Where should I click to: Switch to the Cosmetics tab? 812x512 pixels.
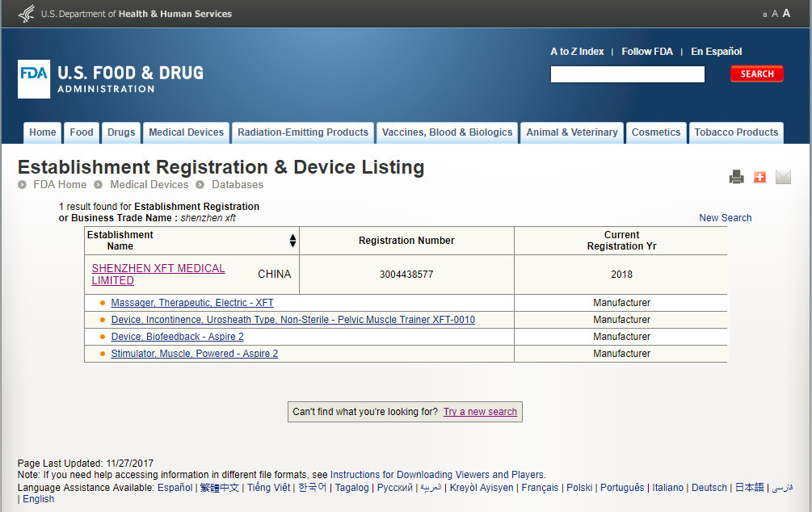click(655, 132)
